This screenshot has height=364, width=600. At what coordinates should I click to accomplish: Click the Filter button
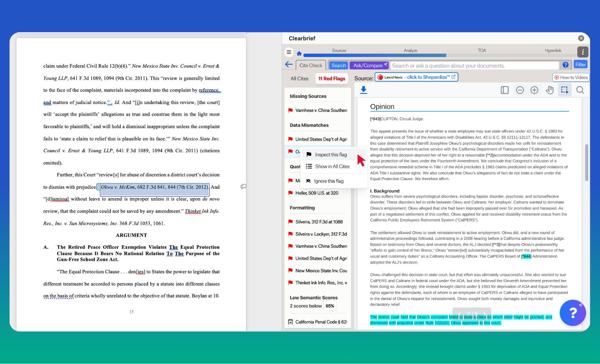[x=580, y=65]
